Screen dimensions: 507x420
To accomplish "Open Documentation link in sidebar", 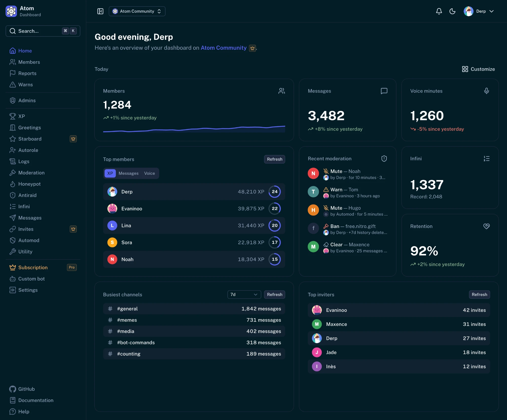I will coord(43,400).
